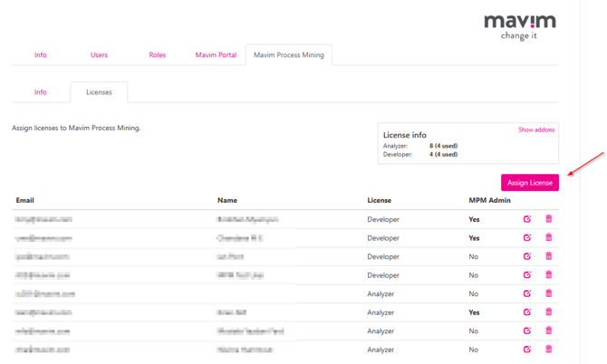Edit the second Developer row entry
This screenshot has height=364, width=607.
pos(527,238)
